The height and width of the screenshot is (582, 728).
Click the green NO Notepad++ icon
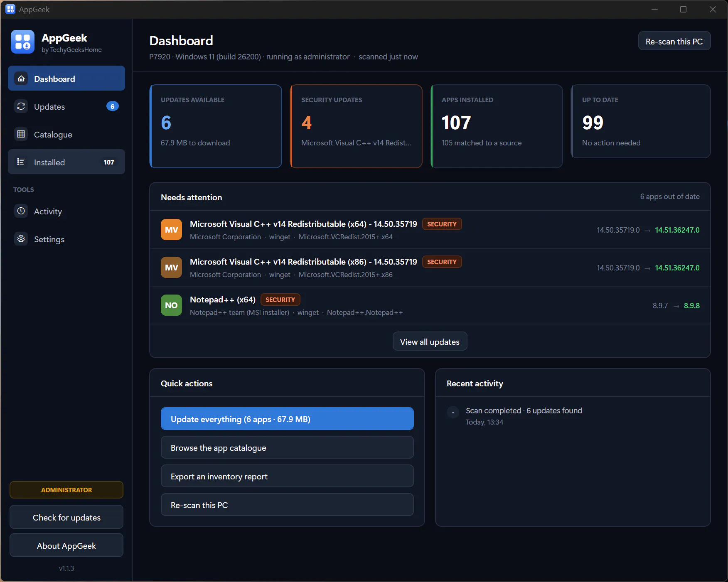(x=171, y=305)
